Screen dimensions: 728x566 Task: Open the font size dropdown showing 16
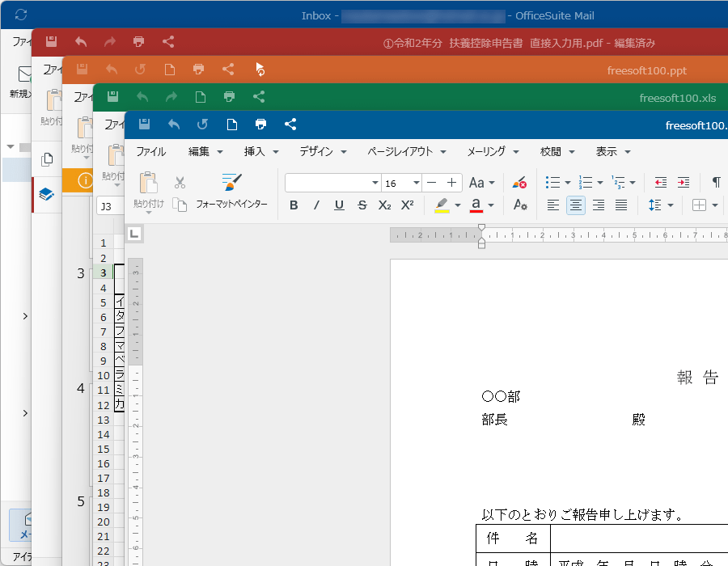click(x=417, y=183)
